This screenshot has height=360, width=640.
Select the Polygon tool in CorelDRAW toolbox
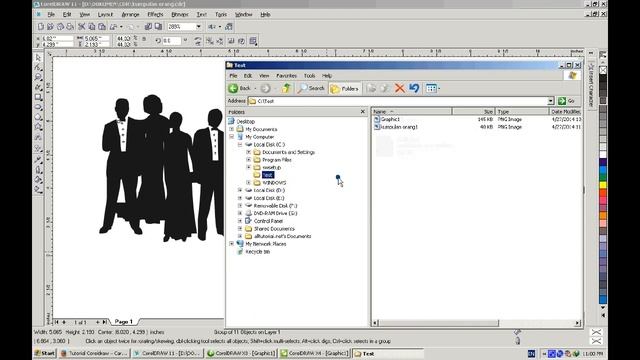point(38,118)
